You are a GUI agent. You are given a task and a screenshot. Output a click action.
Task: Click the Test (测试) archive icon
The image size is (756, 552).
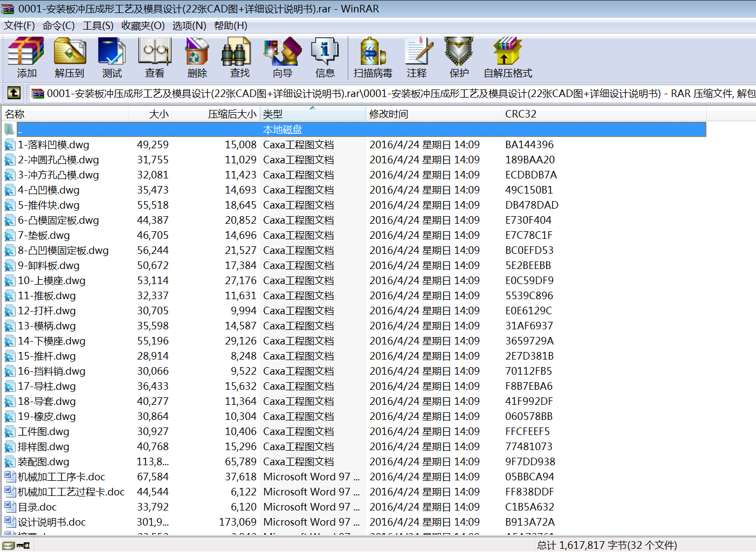coord(112,52)
